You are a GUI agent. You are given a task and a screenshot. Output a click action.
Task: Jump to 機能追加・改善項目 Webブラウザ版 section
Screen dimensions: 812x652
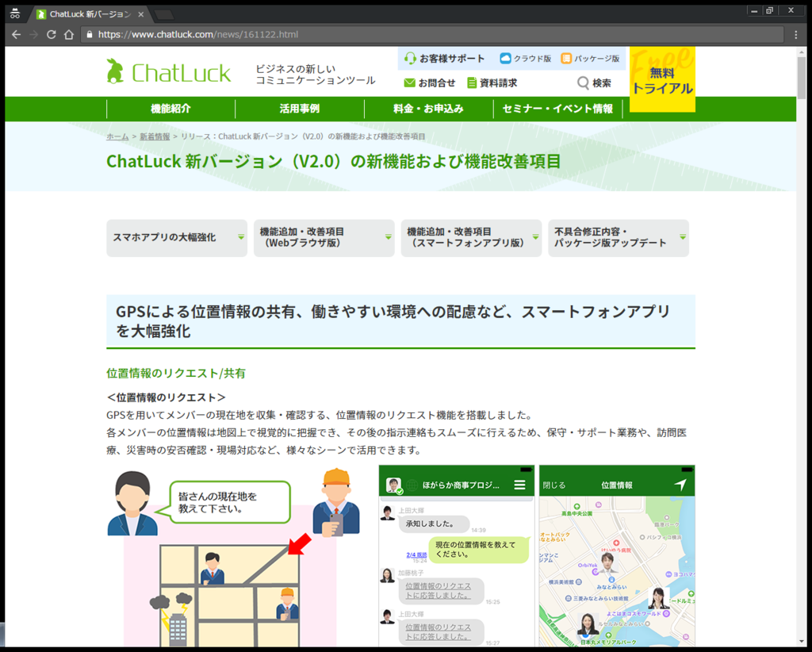324,238
